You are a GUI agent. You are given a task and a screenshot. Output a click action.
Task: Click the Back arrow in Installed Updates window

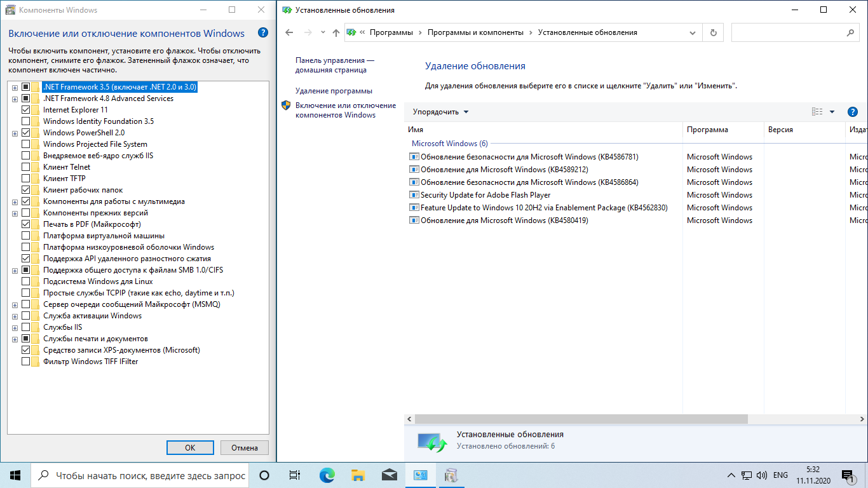click(x=290, y=32)
